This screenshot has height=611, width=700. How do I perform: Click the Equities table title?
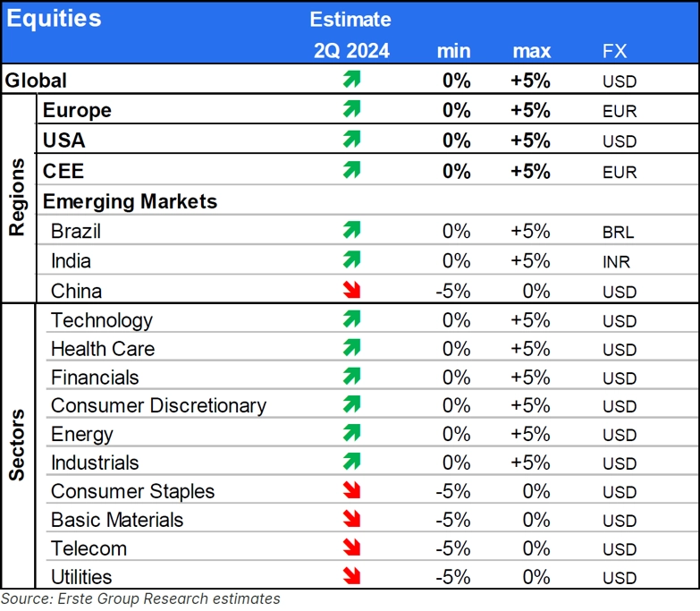point(54,19)
